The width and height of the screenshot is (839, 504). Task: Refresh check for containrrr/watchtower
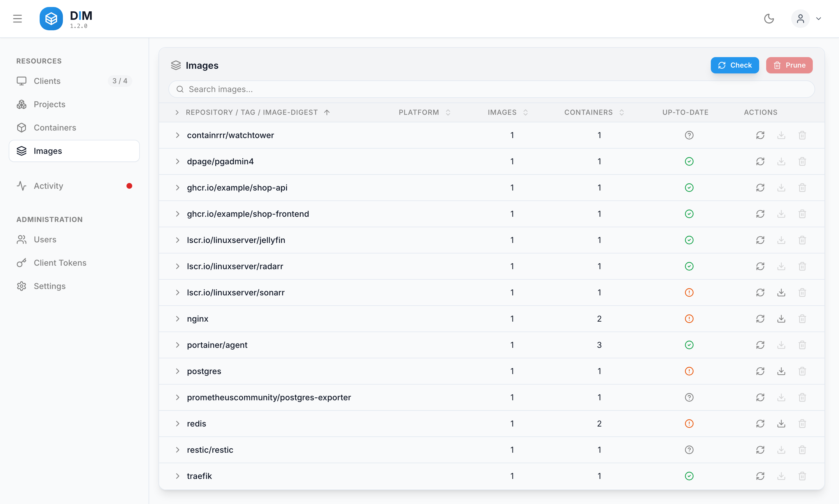(x=760, y=135)
